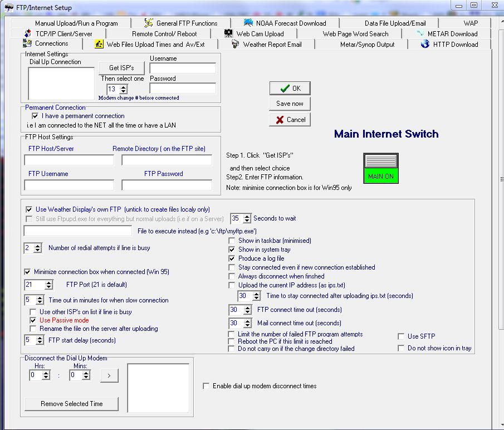Click the FTP Password input field
Screen dimensions: 504x430
click(x=167, y=185)
